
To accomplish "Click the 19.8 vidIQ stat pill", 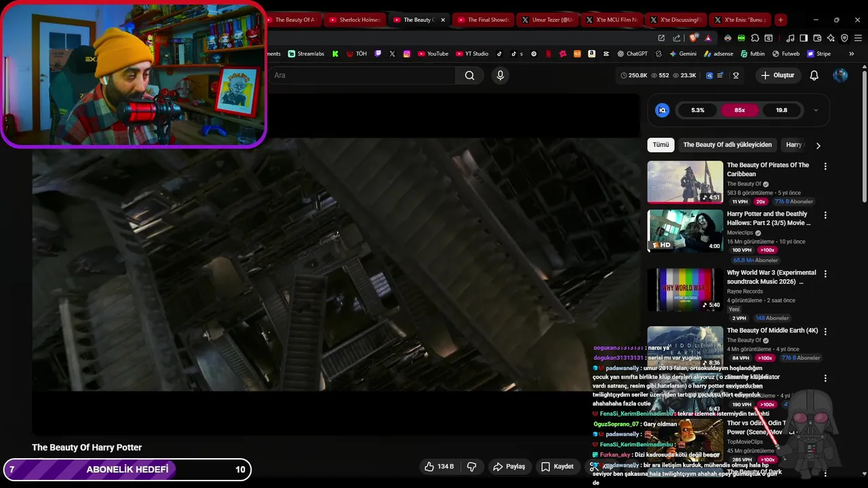I will pyautogui.click(x=781, y=110).
